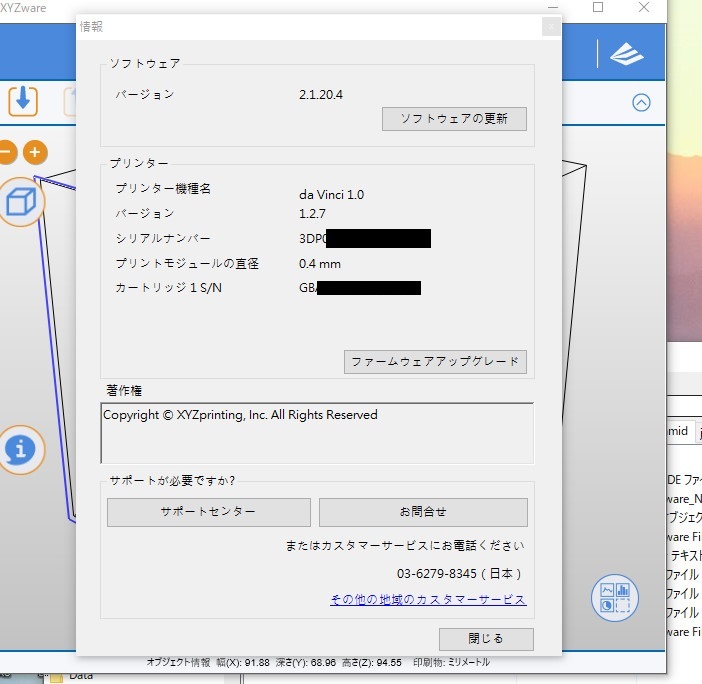Click the orange zoom-in plus icon
Viewport: 702px width, 684px height.
coord(36,152)
